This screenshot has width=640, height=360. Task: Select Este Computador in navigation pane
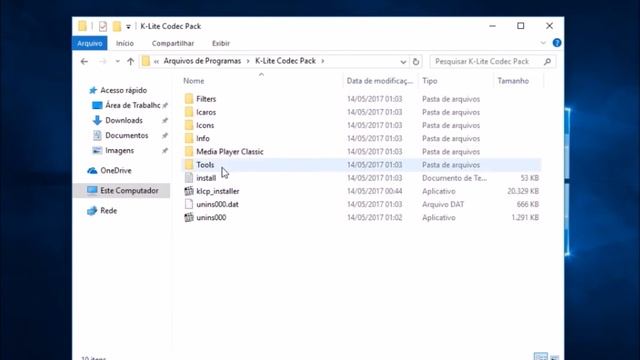click(122, 191)
